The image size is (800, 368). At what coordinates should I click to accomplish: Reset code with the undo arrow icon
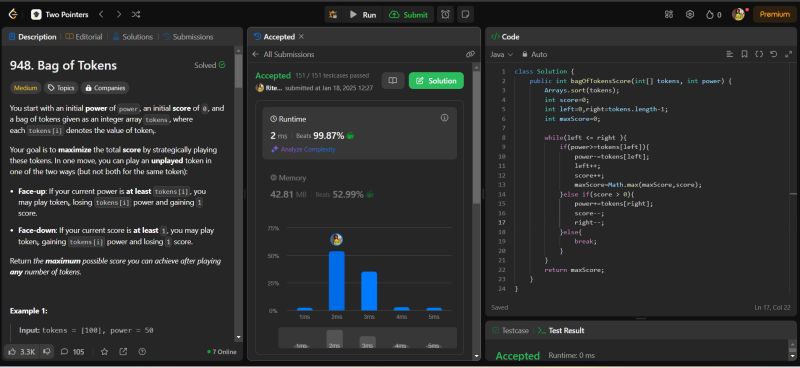click(x=773, y=54)
